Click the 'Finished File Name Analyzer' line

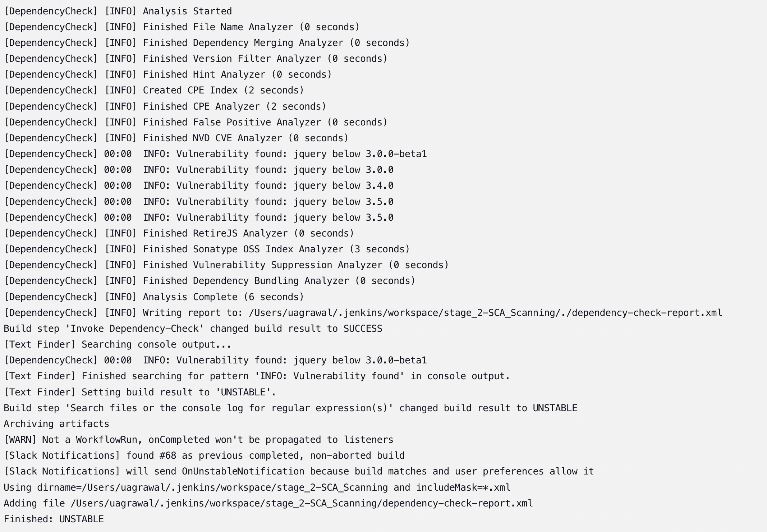point(182,27)
